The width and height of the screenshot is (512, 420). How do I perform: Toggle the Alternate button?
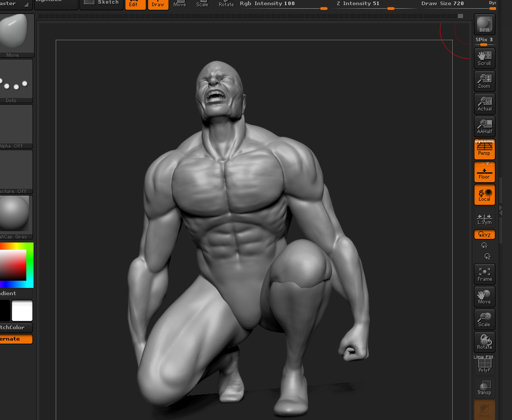coord(16,339)
